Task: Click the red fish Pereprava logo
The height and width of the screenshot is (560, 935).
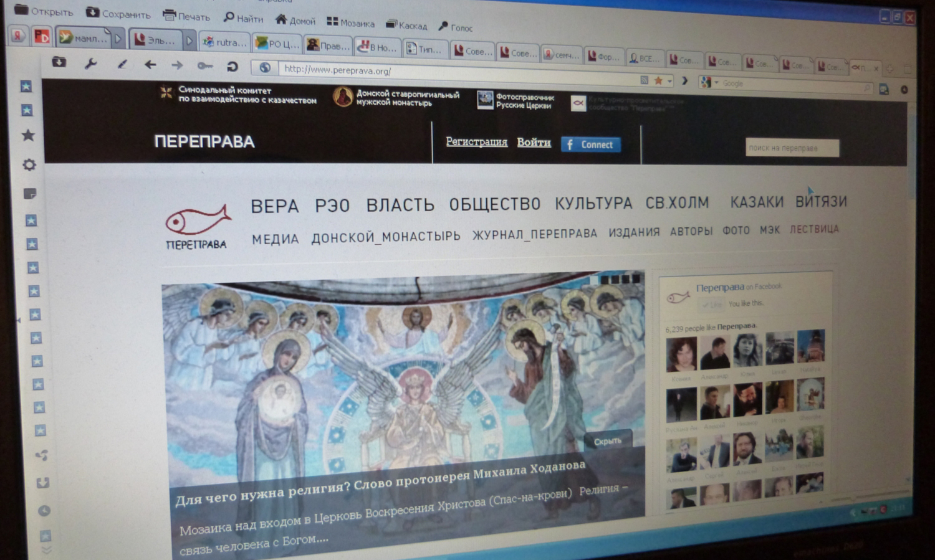Action: click(197, 227)
